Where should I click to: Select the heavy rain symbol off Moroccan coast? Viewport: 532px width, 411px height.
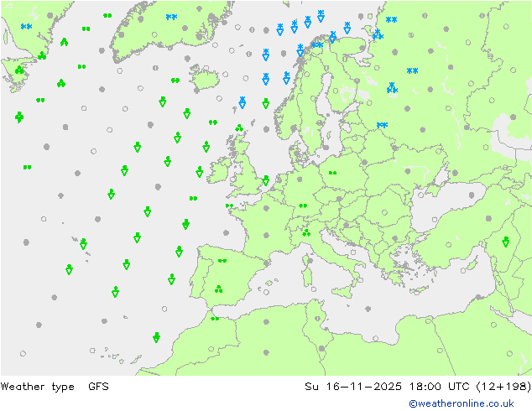tap(156, 337)
